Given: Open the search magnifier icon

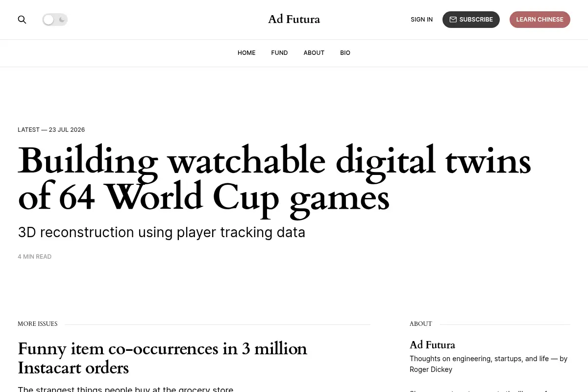Looking at the screenshot, I should pyautogui.click(x=22, y=20).
